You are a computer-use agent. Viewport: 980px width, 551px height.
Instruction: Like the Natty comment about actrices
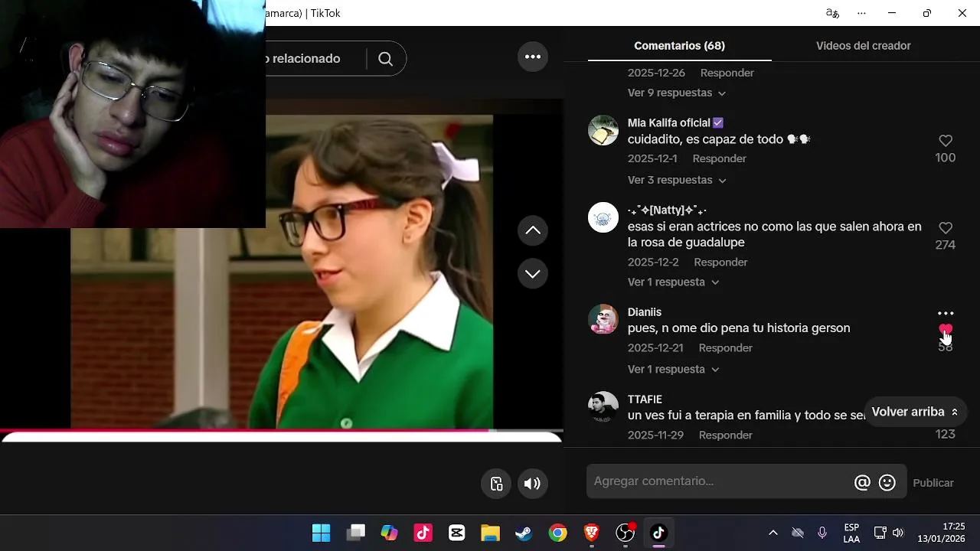[x=946, y=228]
